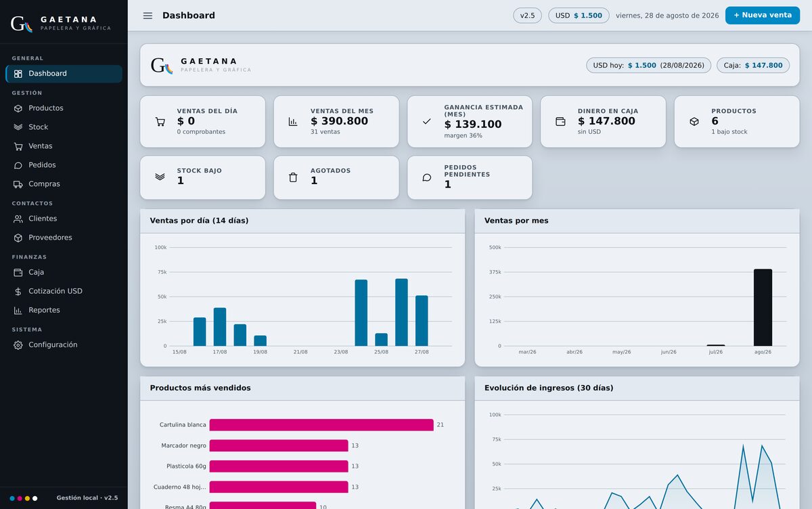The image size is (812, 509).
Task: Click the Pedidos chat bubble icon in the sidebar
Action: click(x=18, y=165)
